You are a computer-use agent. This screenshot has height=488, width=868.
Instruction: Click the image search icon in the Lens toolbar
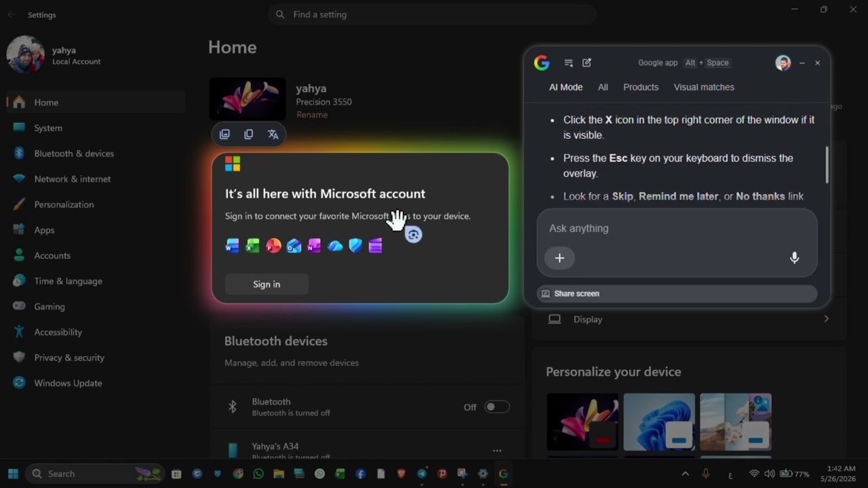[224, 134]
